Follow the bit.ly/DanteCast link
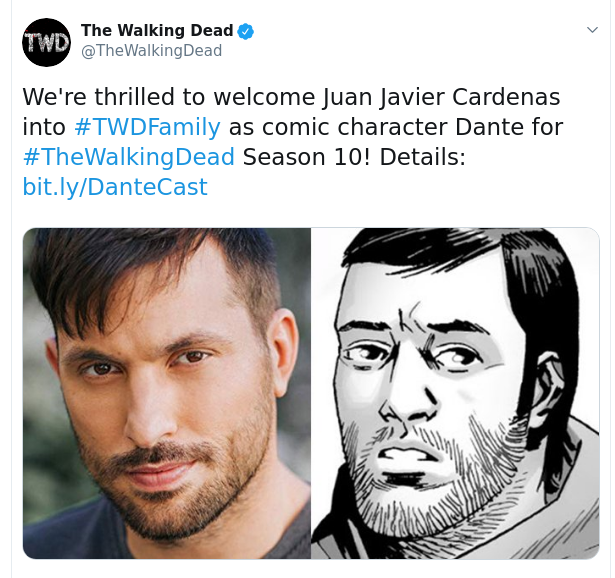The width and height of the screenshot is (615, 578). [115, 187]
